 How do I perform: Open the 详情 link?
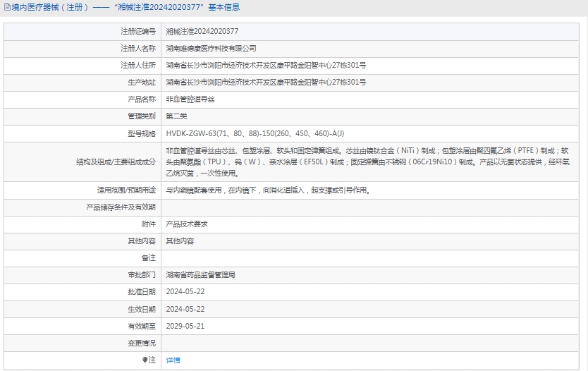[x=173, y=360]
